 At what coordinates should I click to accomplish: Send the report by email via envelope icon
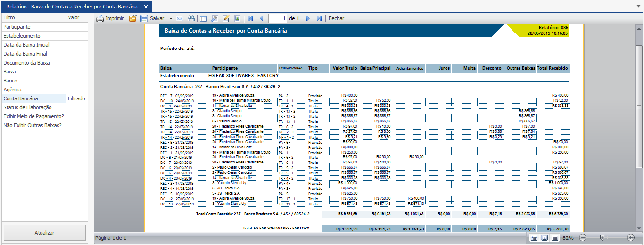tap(180, 19)
